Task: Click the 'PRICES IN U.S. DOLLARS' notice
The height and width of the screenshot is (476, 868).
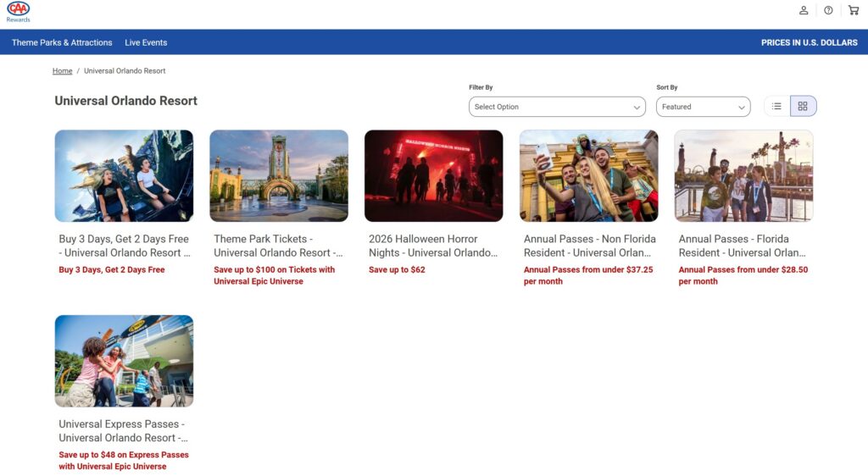Action: [809, 42]
